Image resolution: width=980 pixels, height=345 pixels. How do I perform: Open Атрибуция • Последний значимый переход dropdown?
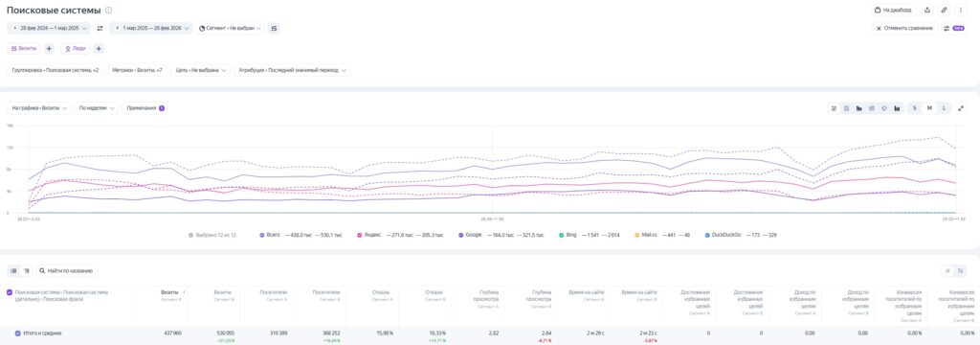[292, 70]
